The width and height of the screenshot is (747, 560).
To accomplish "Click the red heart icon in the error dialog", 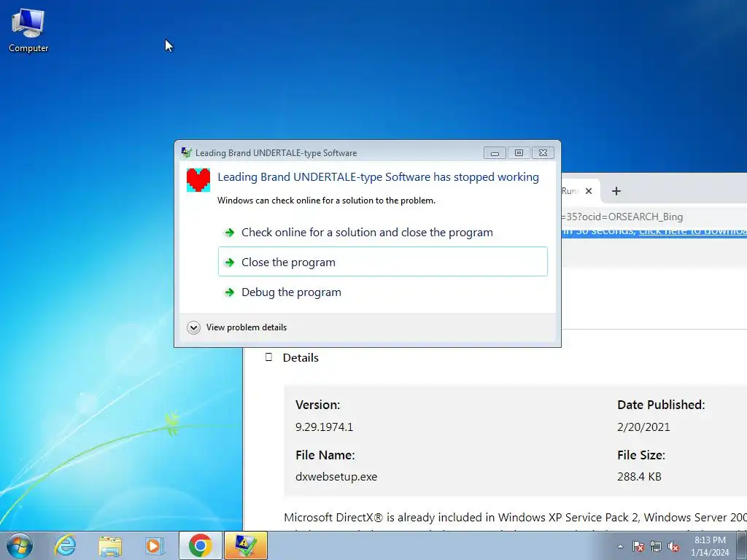I will [x=198, y=180].
